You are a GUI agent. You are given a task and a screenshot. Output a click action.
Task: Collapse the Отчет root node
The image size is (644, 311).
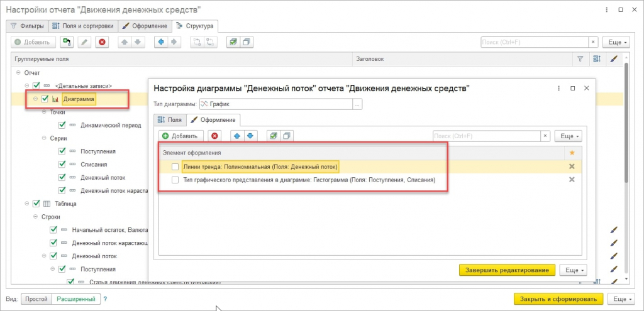(18, 73)
